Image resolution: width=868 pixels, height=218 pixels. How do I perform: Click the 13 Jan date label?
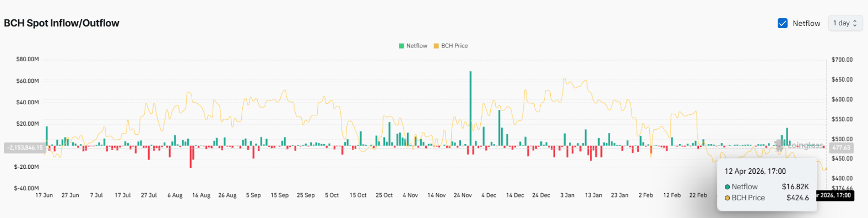pyautogui.click(x=594, y=195)
